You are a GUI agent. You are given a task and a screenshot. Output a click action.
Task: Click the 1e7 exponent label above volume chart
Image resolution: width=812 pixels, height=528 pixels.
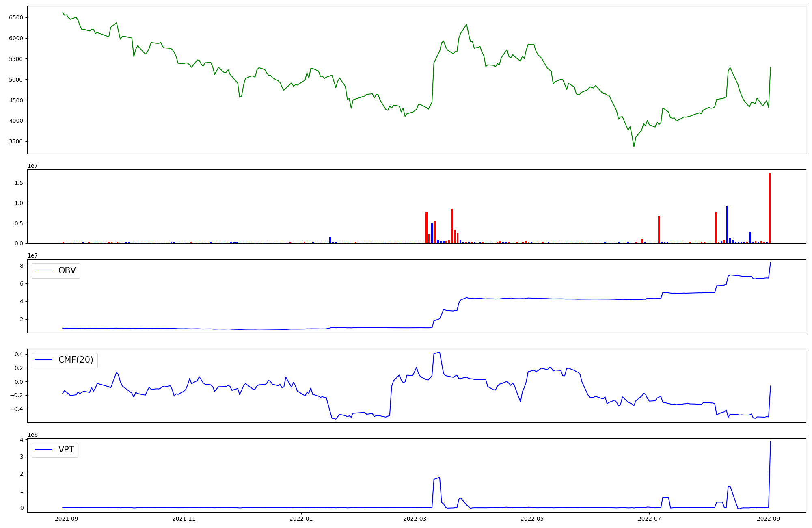[32, 166]
